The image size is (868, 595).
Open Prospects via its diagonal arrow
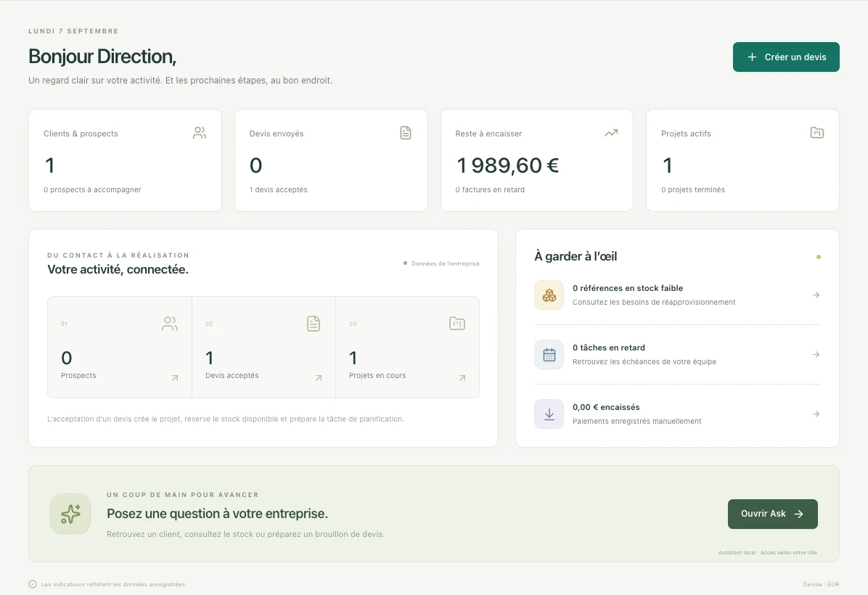(175, 378)
